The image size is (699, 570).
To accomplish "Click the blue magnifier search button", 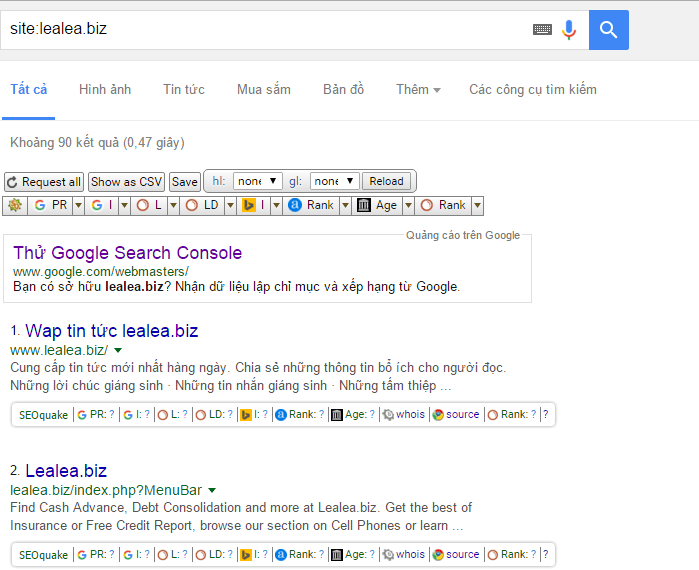I will pos(609,30).
